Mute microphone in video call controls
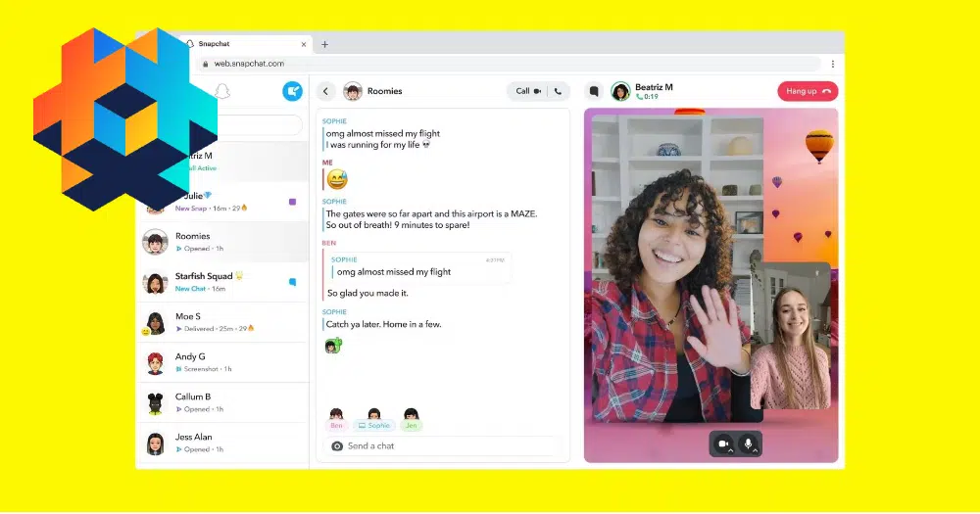The height and width of the screenshot is (514, 980). [748, 444]
